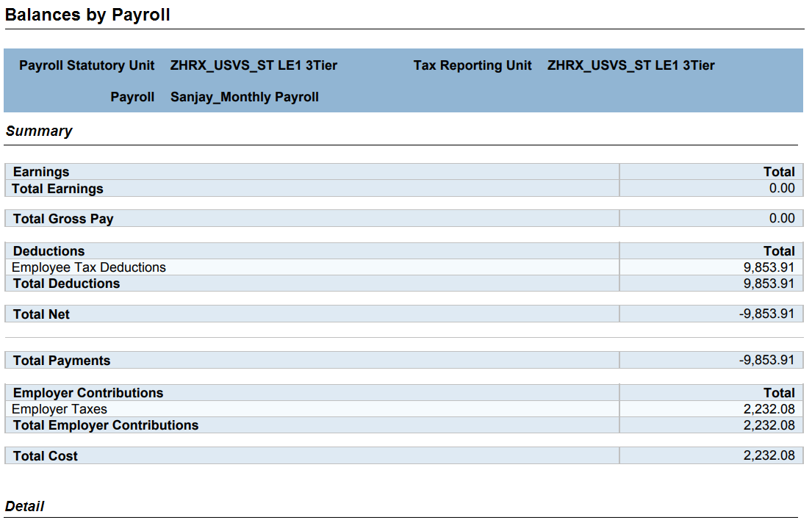The image size is (812, 531).
Task: Click the Balances by Payroll title
Action: click(87, 15)
